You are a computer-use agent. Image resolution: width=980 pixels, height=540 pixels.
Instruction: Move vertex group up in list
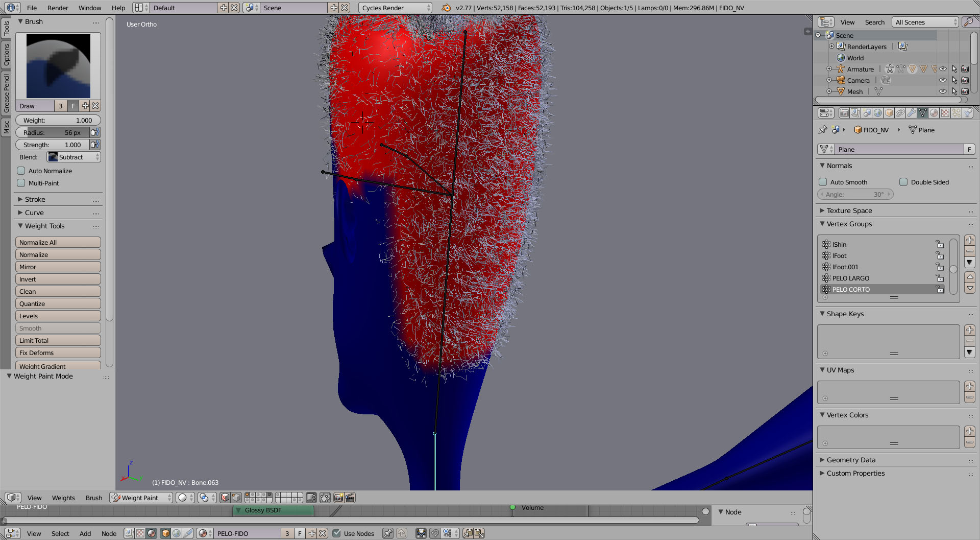(x=970, y=277)
